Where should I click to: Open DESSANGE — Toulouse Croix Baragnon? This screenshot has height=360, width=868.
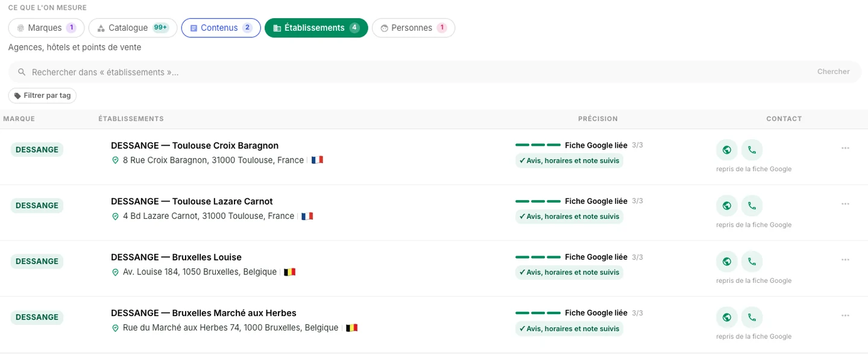[x=195, y=145]
